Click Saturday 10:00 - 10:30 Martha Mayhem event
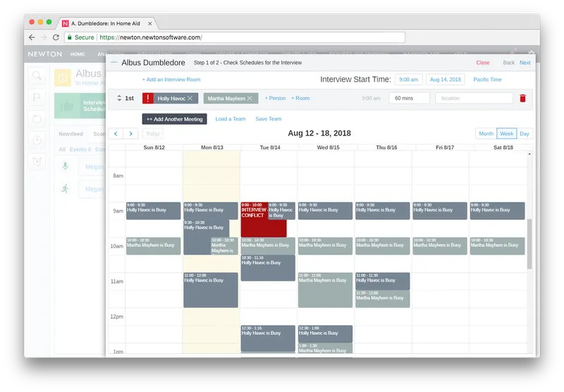The width and height of the screenshot is (564, 392). click(497, 246)
